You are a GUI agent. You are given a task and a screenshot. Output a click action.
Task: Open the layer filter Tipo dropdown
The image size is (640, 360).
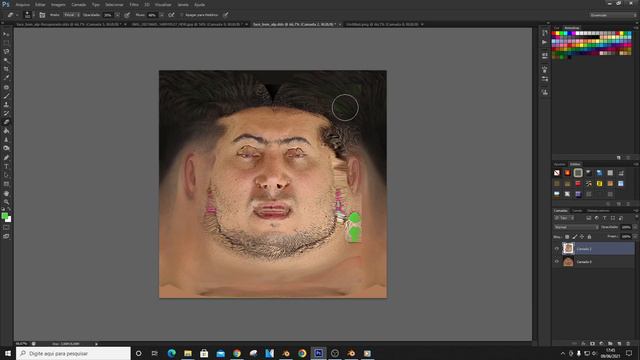click(x=564, y=218)
